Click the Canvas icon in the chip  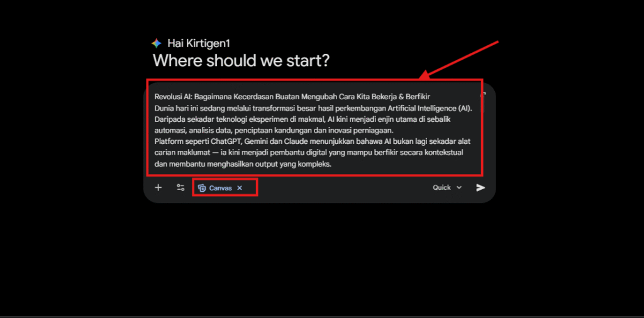coord(202,188)
